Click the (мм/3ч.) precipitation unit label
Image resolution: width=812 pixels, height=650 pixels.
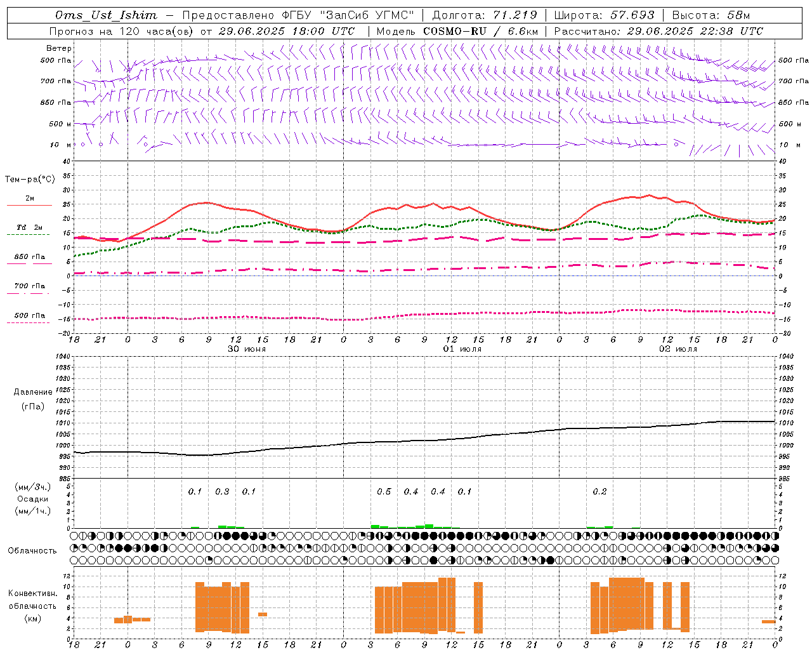tap(33, 487)
